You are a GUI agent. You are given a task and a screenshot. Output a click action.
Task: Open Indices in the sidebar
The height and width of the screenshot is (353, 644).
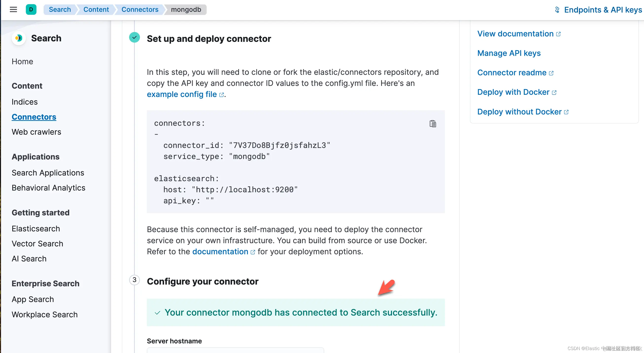click(x=24, y=102)
